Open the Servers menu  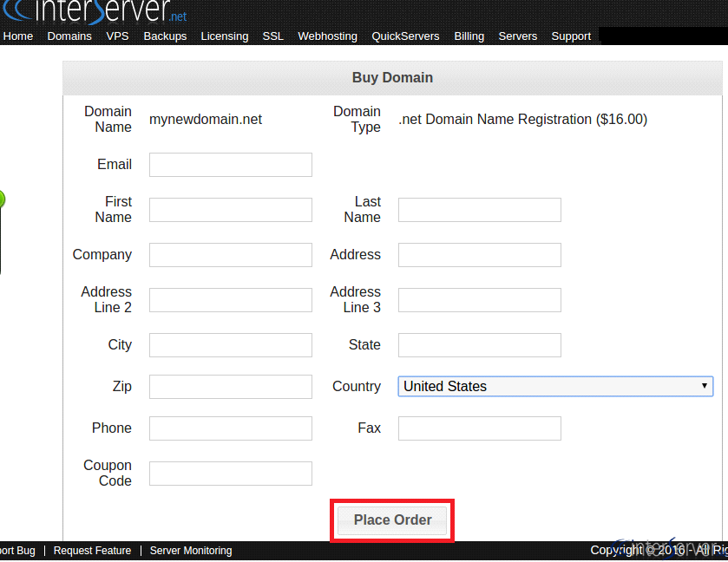click(518, 36)
